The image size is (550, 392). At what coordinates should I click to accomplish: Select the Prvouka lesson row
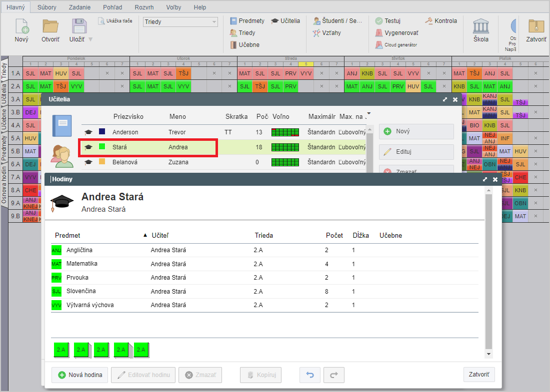click(x=264, y=278)
